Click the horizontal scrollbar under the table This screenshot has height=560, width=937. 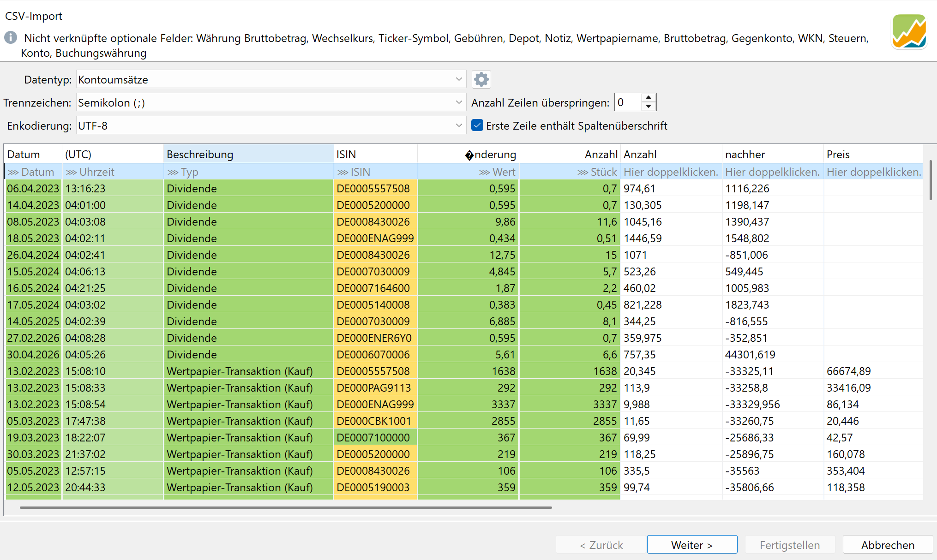pyautogui.click(x=286, y=507)
